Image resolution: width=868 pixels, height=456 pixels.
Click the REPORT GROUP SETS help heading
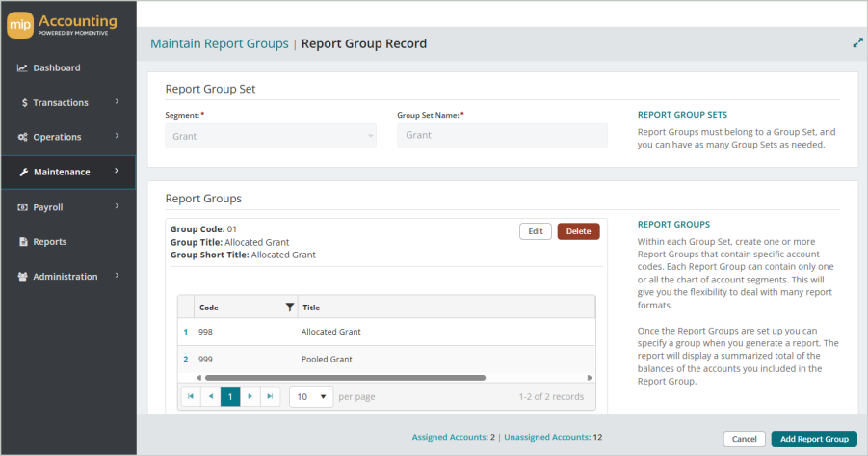pyautogui.click(x=682, y=115)
